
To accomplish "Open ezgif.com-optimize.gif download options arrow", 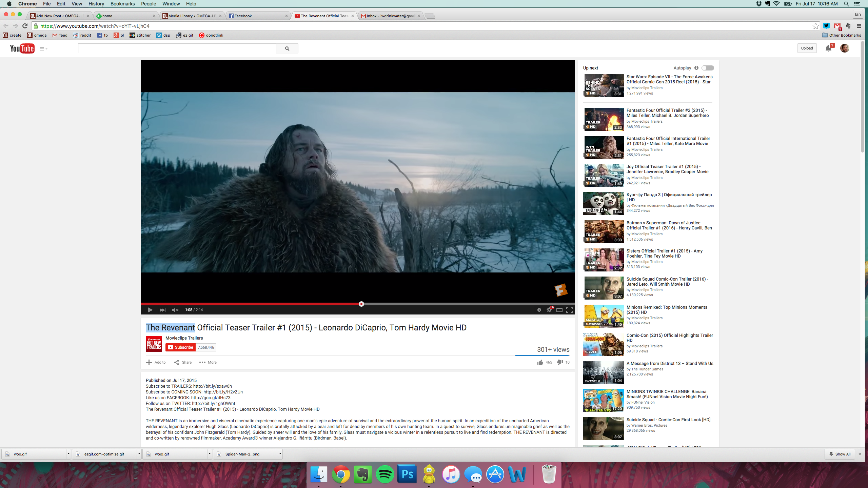I will [x=139, y=454].
